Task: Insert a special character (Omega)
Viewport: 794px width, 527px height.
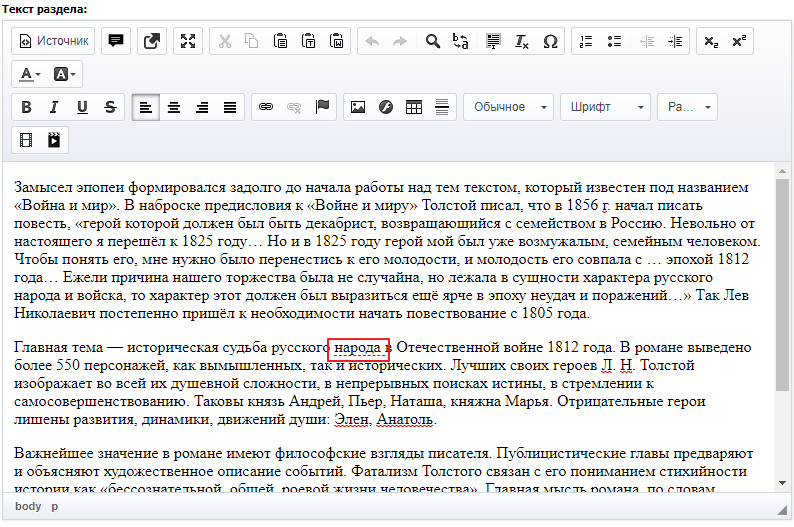Action: coord(550,41)
